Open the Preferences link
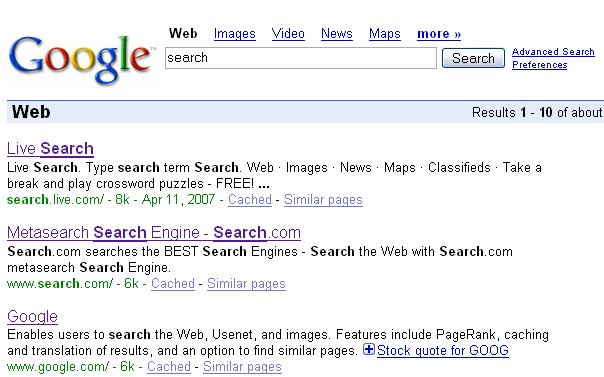Viewport: 604px width, 377px height. [x=539, y=65]
